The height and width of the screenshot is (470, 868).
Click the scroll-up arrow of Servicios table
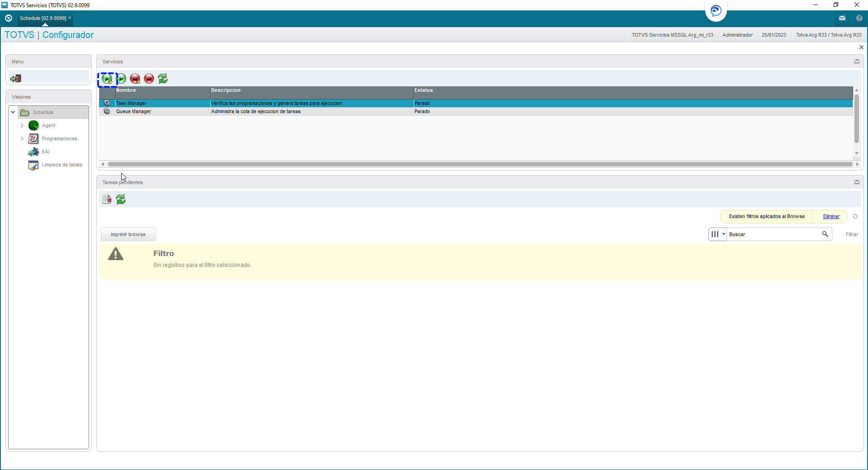[x=857, y=90]
